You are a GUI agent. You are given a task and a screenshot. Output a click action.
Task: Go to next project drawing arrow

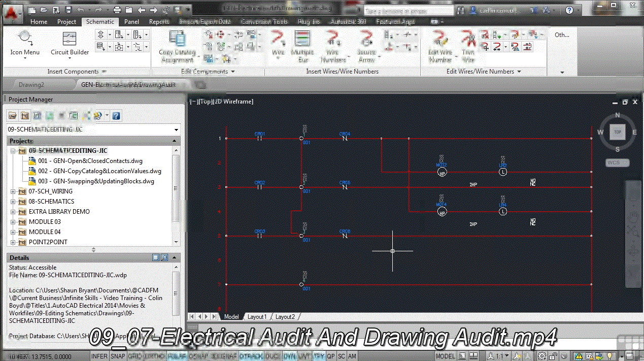tap(153, 10)
